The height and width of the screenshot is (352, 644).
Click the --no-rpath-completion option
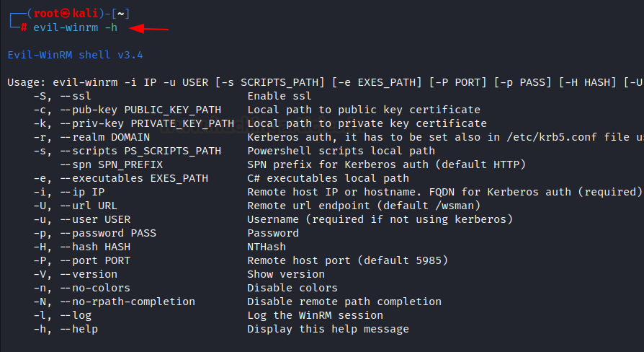click(x=128, y=302)
